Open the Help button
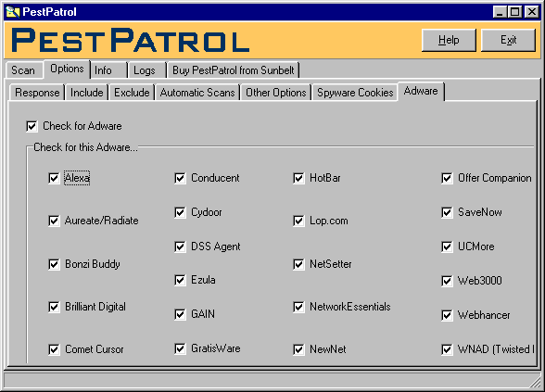The image size is (545, 392). tap(449, 40)
